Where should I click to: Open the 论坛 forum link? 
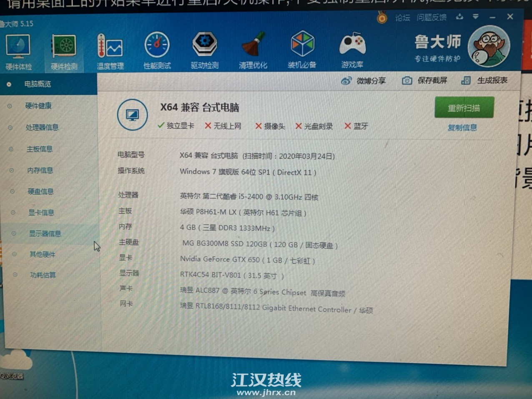(402, 18)
